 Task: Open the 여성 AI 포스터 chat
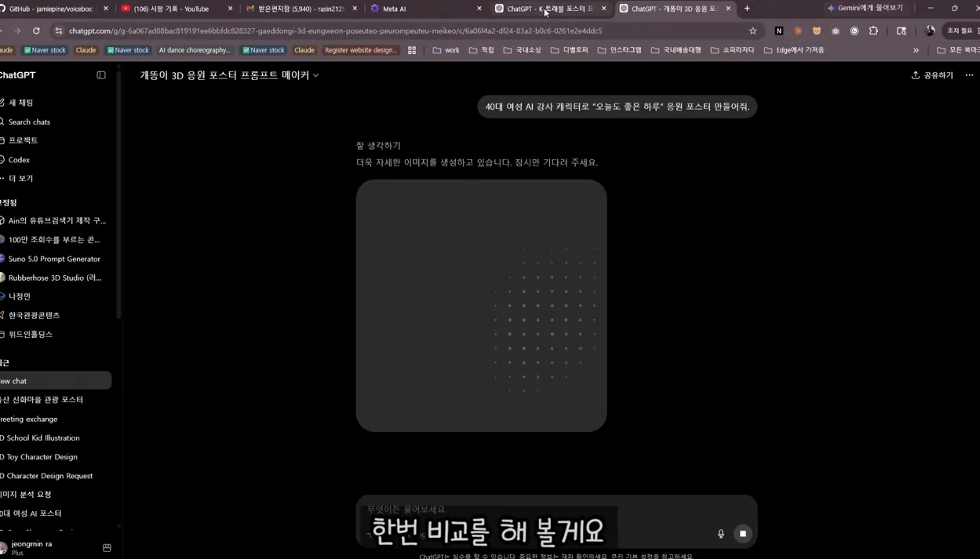(x=31, y=513)
